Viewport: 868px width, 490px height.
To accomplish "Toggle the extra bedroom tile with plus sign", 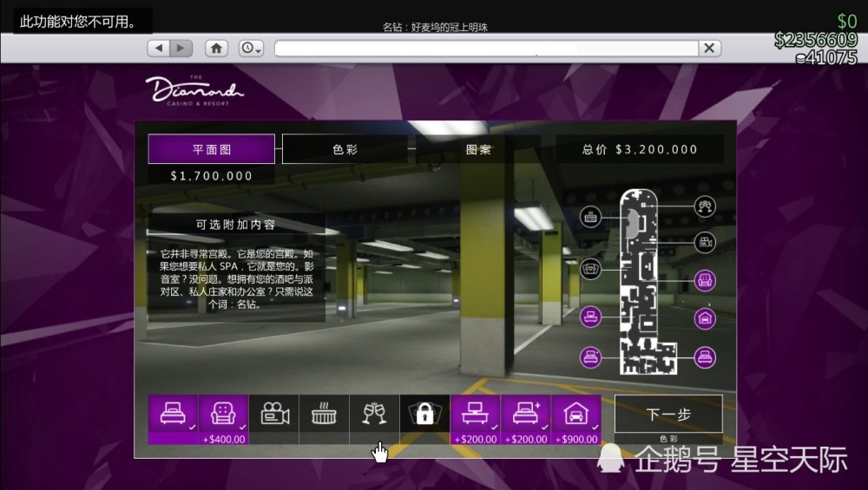I will click(526, 420).
